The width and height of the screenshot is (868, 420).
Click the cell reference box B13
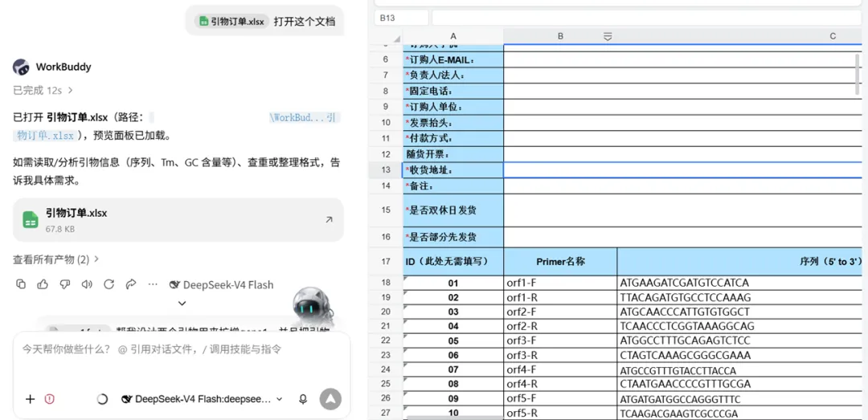(x=401, y=18)
